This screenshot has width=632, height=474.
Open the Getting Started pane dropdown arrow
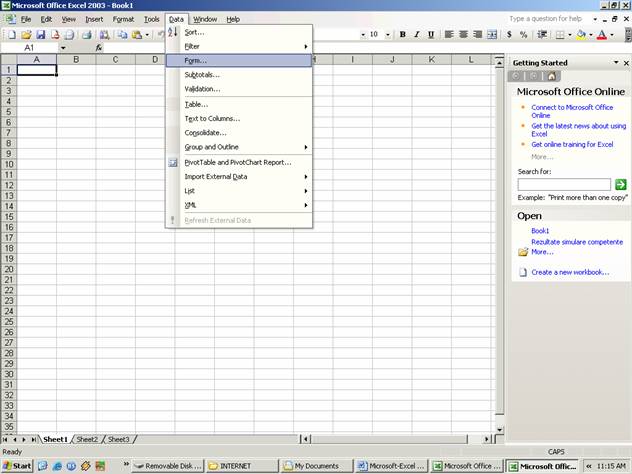tap(616, 62)
